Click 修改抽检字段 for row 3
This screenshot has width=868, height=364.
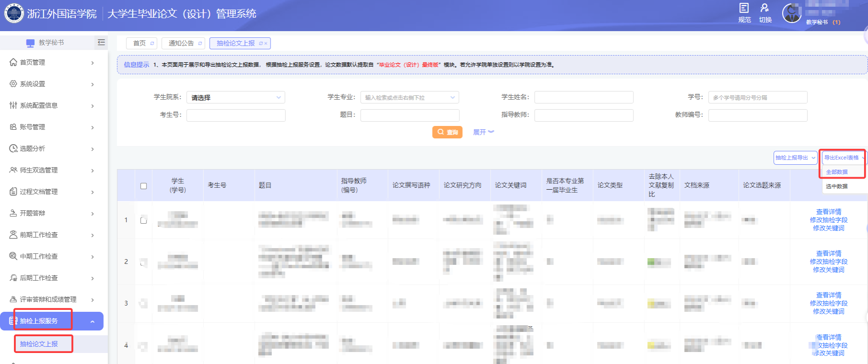point(829,303)
